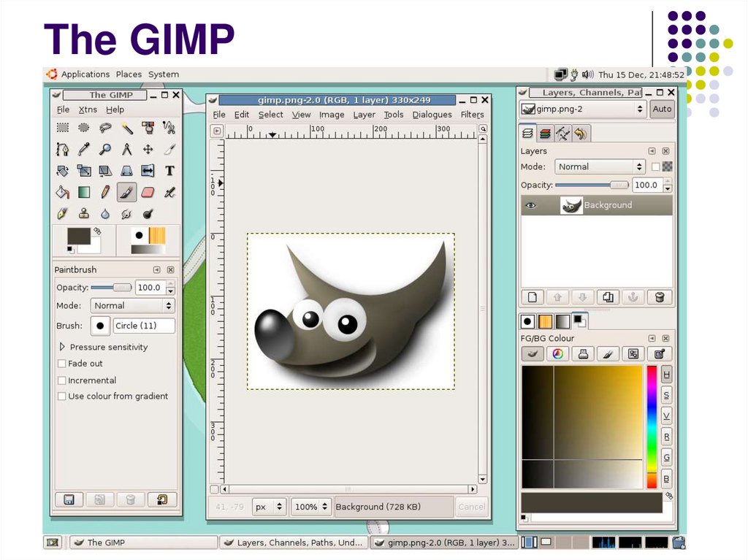Select the Pencil tool
This screenshot has width=748, height=560.
point(105,192)
